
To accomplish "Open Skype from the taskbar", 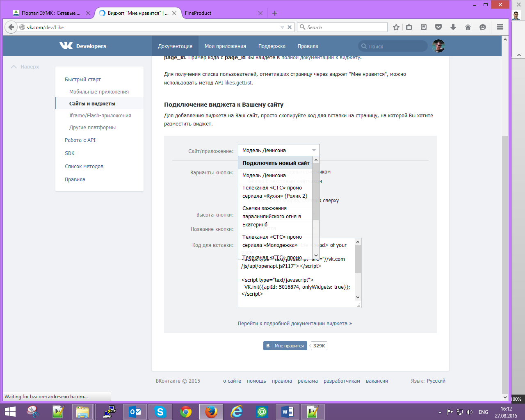I will pos(160,412).
